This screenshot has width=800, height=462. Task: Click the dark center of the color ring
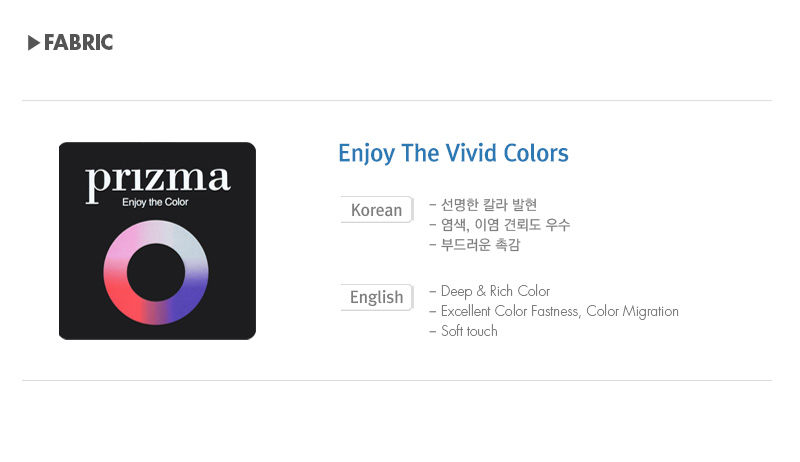pos(156,271)
